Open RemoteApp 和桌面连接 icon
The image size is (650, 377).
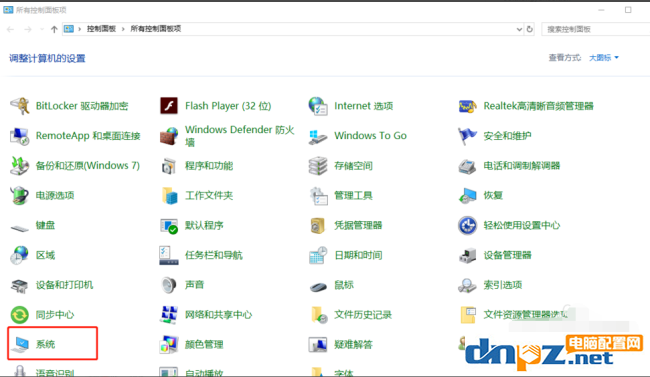(x=19, y=136)
